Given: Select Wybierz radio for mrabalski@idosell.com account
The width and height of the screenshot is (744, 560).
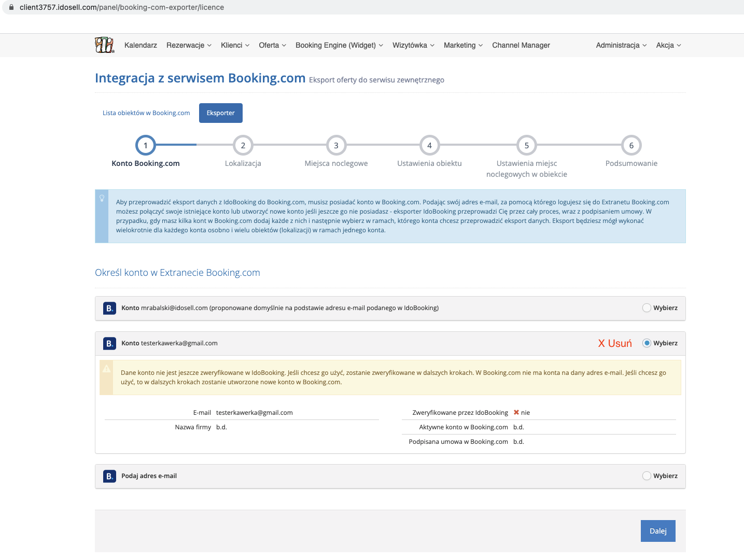Looking at the screenshot, I should tap(647, 308).
